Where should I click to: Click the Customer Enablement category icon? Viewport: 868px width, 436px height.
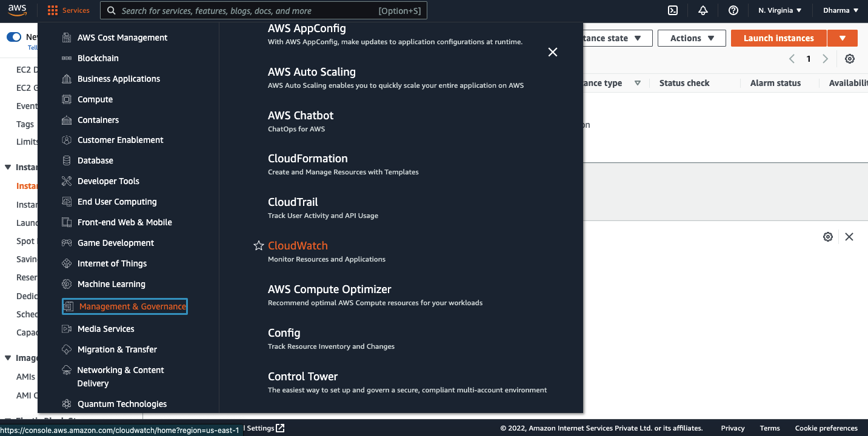67,140
